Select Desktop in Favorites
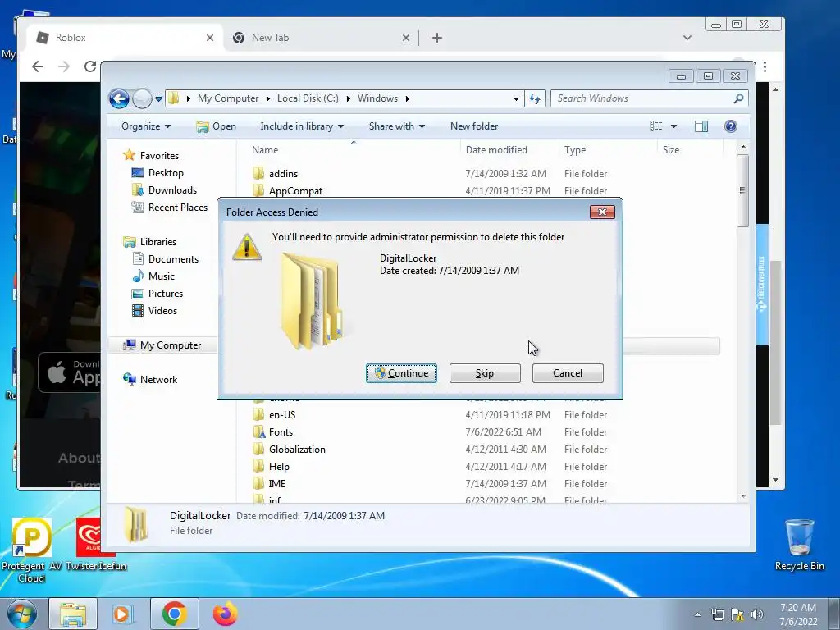Image resolution: width=840 pixels, height=630 pixels. (x=166, y=173)
